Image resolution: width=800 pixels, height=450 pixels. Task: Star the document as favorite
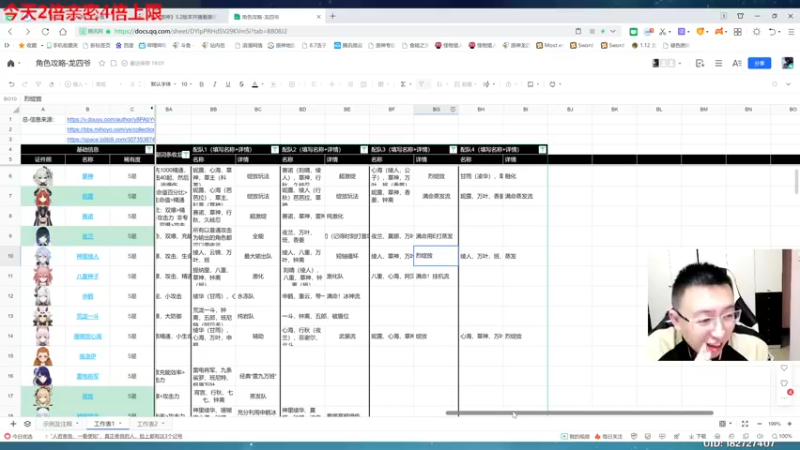coord(102,63)
